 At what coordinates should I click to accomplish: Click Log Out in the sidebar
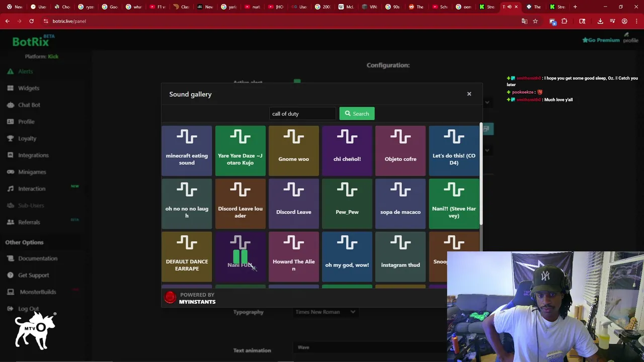click(28, 309)
